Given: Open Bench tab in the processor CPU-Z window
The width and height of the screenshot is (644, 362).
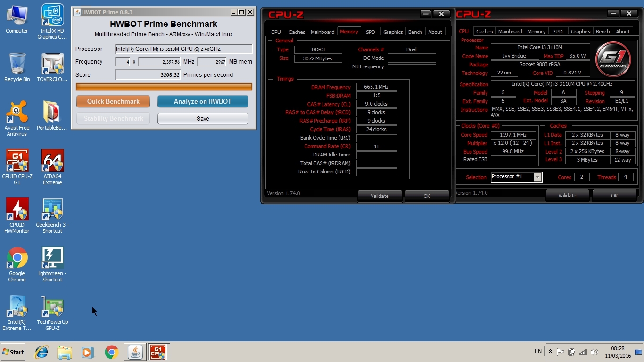Looking at the screenshot, I should [603, 31].
